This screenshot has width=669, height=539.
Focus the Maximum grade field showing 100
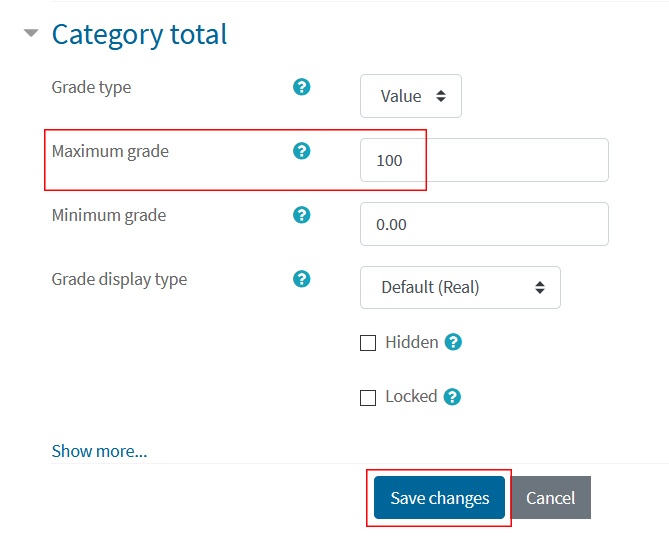click(484, 160)
